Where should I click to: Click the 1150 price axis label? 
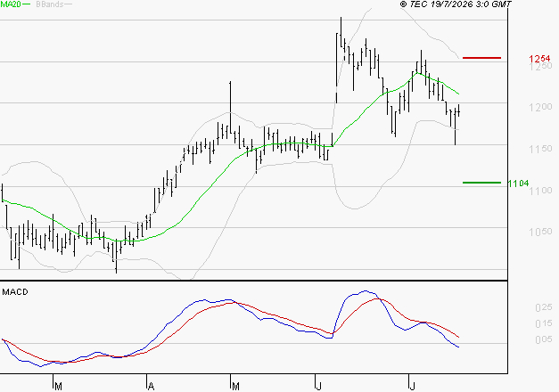[541, 149]
